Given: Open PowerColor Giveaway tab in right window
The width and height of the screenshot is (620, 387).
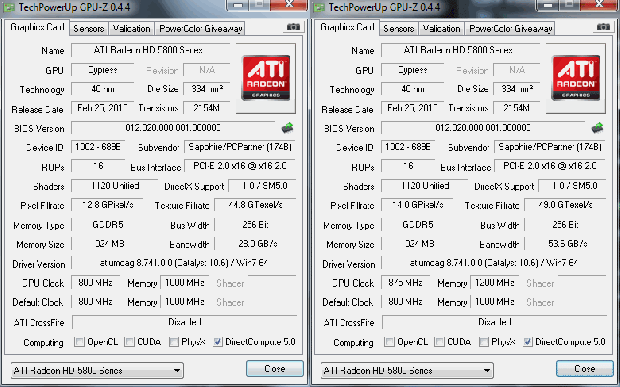Looking at the screenshot, I should pos(510,28).
